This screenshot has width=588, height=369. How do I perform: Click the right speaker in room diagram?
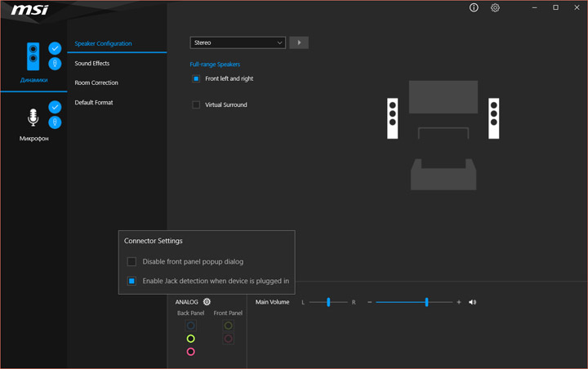(493, 118)
